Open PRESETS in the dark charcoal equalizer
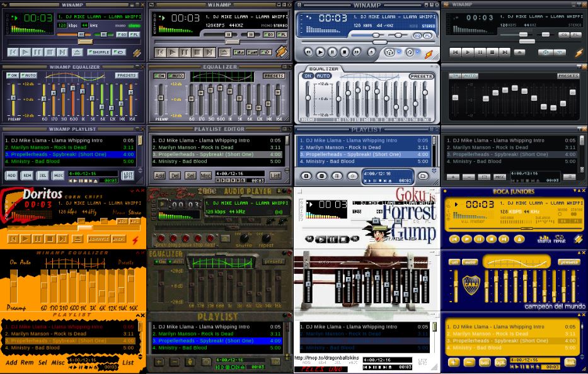This screenshot has height=374, width=588. click(x=567, y=76)
